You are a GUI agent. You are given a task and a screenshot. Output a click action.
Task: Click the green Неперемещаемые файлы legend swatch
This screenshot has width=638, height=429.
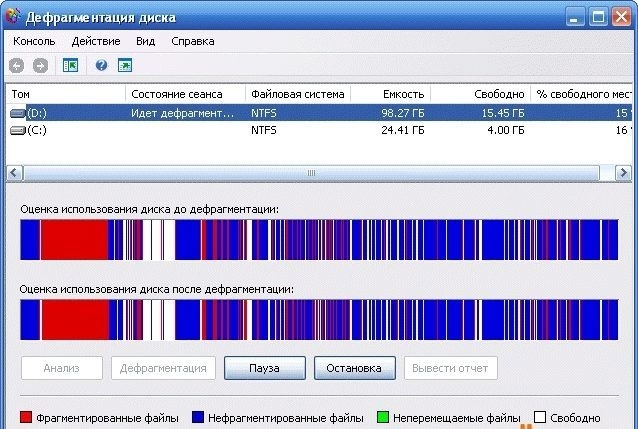pyautogui.click(x=383, y=417)
